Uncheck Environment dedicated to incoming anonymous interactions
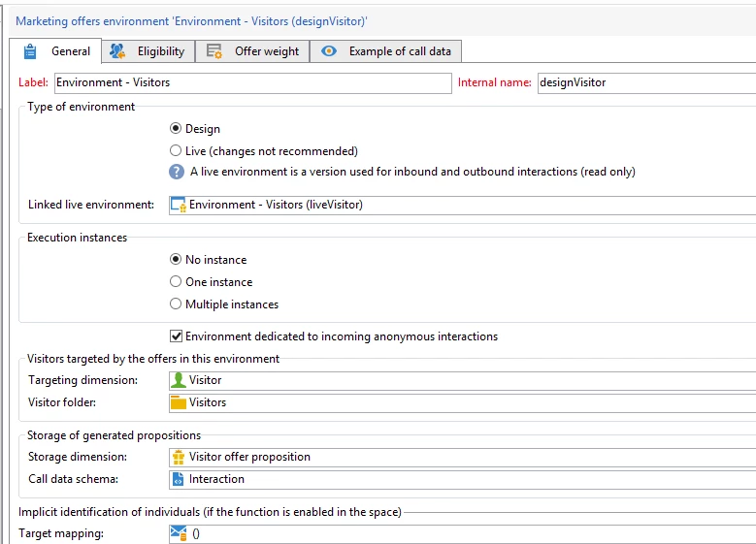 click(176, 336)
